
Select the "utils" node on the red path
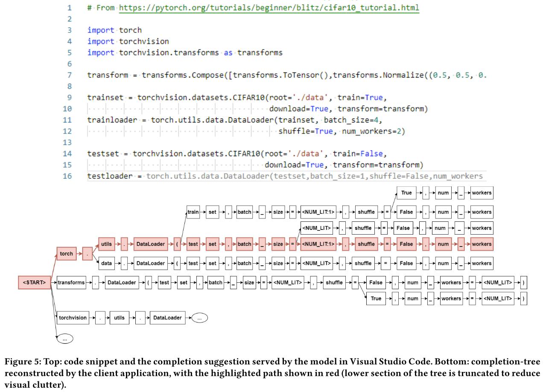(x=106, y=244)
